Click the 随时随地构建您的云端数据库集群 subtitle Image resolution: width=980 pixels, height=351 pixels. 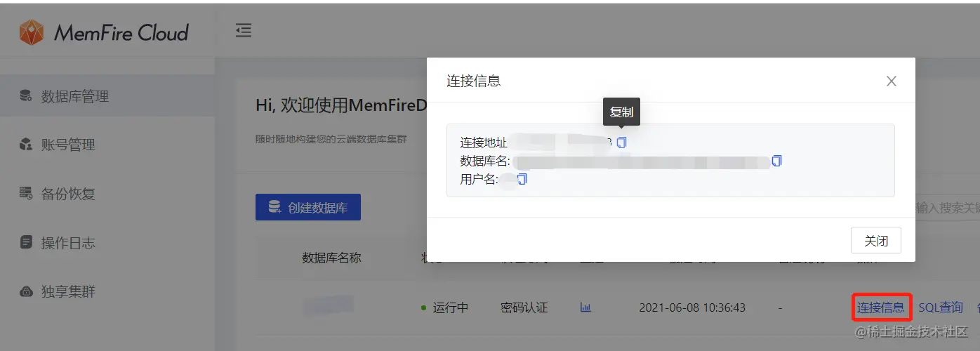331,139
